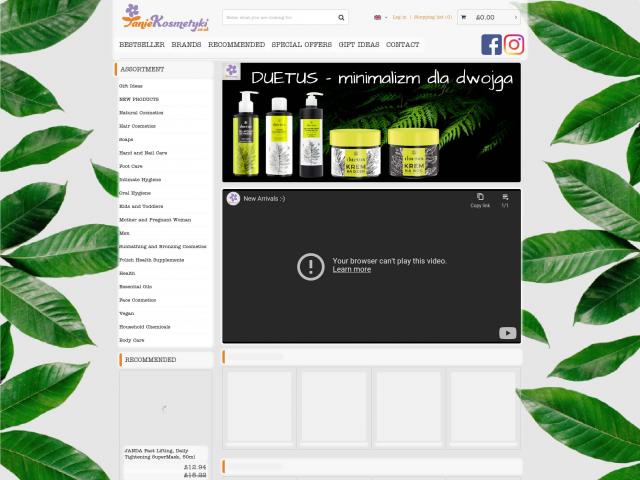
Task: Select Hair Cosmetics category
Action: coord(137,126)
